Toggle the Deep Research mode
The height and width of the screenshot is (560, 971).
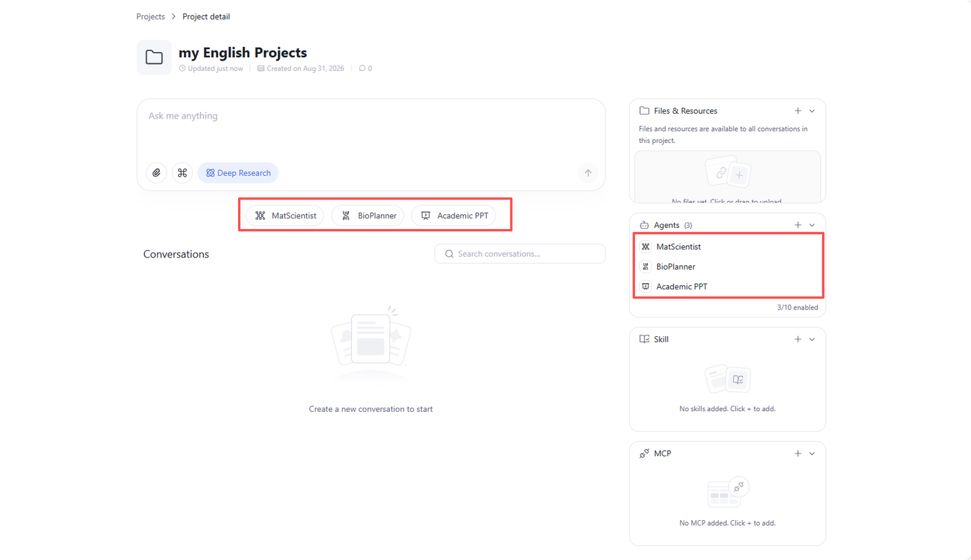(x=238, y=173)
